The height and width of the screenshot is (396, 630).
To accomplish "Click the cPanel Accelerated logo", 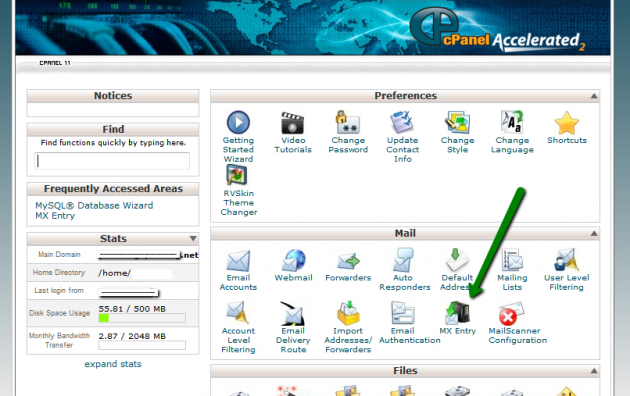I will point(497,30).
